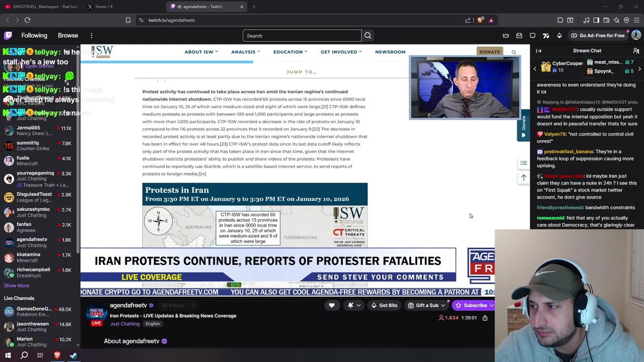
Task: Open the Twitch notifications inbox icon
Action: (519, 36)
